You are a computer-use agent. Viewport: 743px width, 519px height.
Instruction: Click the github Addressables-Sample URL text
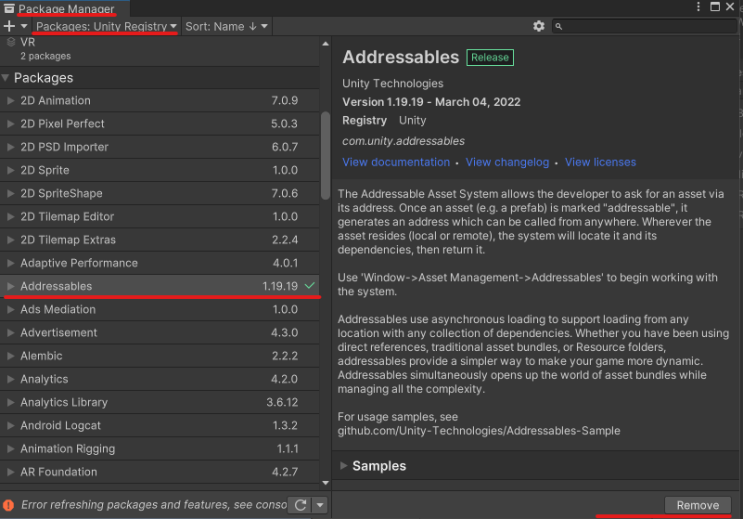[479, 431]
